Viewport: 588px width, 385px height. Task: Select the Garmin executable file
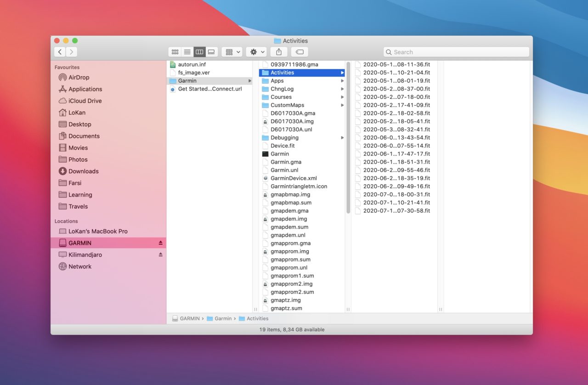(302, 154)
